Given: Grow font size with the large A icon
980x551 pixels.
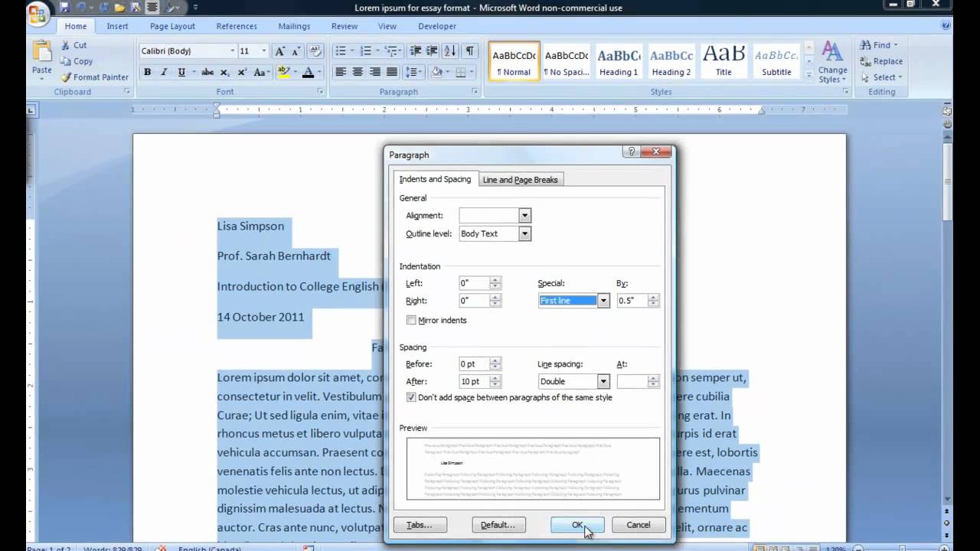Looking at the screenshot, I should coord(280,51).
